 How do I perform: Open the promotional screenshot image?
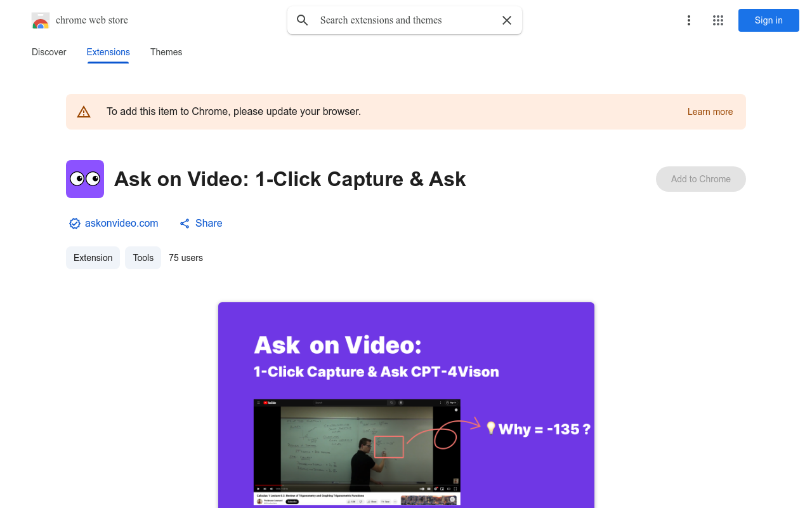coord(406,405)
